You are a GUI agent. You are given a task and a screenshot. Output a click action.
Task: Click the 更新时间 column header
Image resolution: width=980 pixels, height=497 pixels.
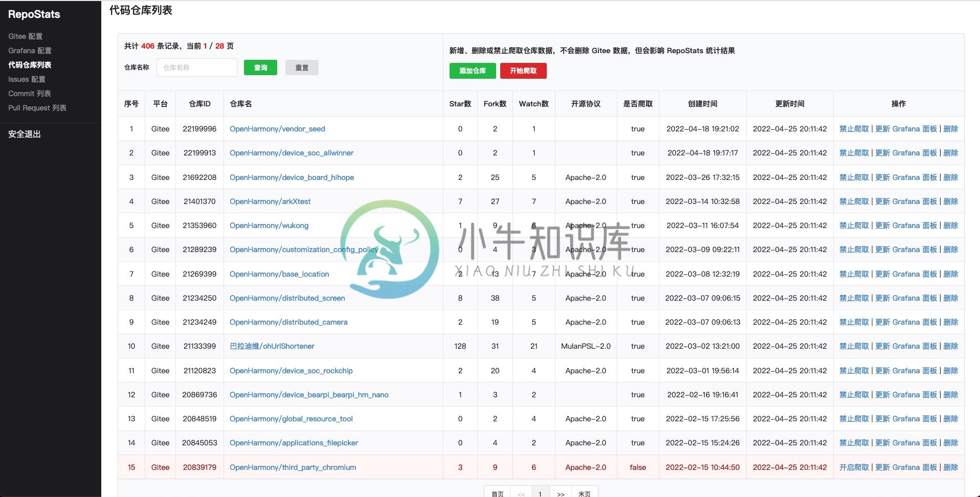pyautogui.click(x=790, y=104)
